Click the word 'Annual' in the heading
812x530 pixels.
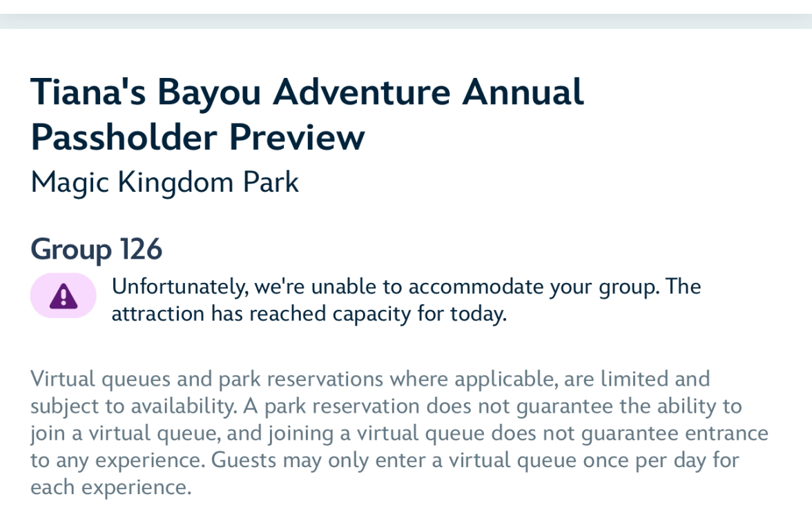pos(523,93)
